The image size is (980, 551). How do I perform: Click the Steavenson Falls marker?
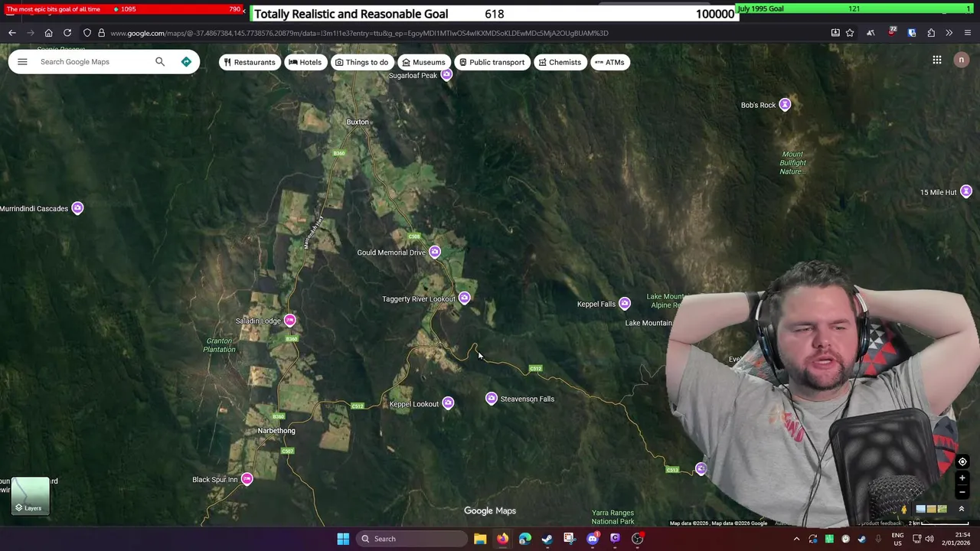492,399
